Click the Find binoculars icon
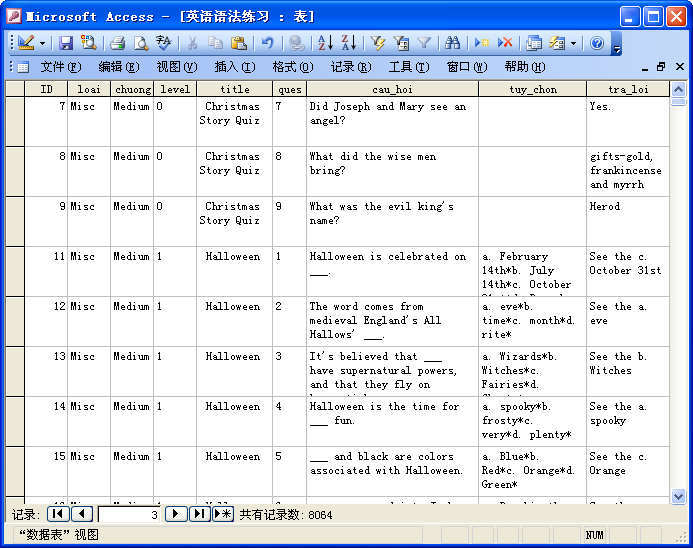The height and width of the screenshot is (548, 693). pos(453,42)
